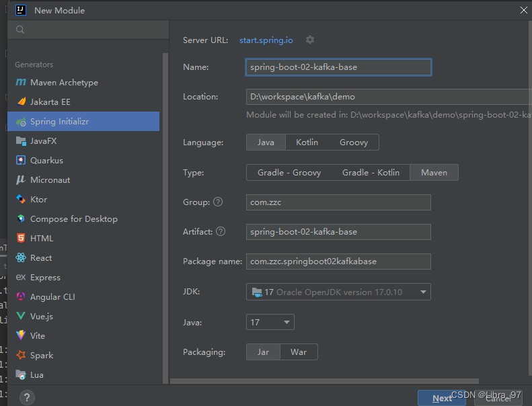Select the JavaFX generator entry

click(x=83, y=140)
